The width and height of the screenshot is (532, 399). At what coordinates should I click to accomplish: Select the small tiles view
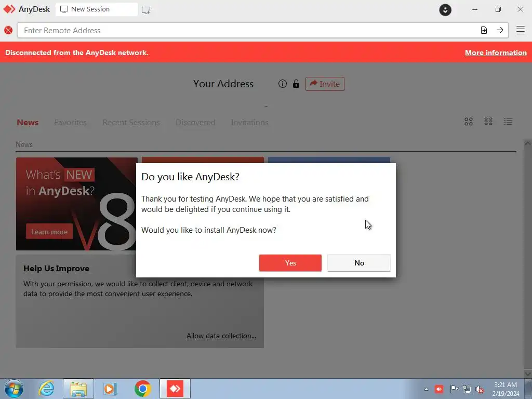(488, 122)
